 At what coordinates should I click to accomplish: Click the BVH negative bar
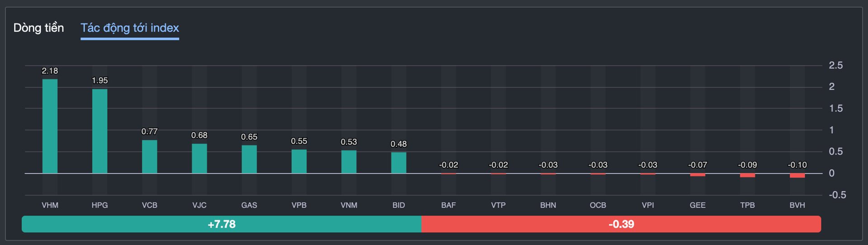[797, 176]
